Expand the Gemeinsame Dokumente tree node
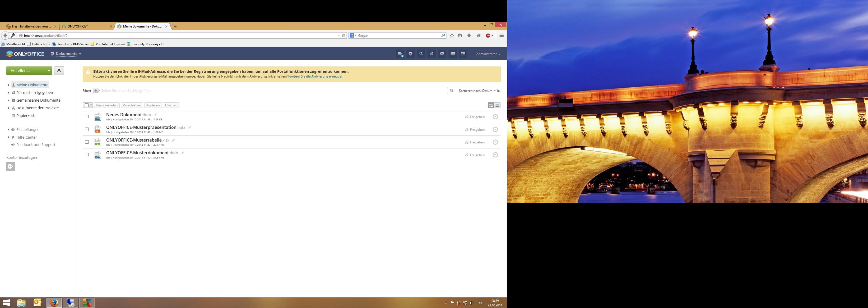This screenshot has height=308, width=868. pos(8,100)
